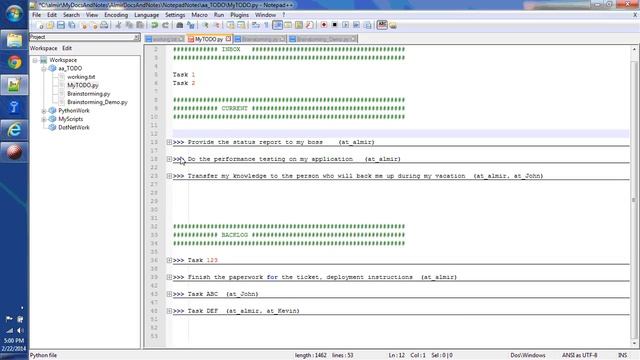Click the Cut toolbar icon
640x360 pixels.
tap(118, 25)
